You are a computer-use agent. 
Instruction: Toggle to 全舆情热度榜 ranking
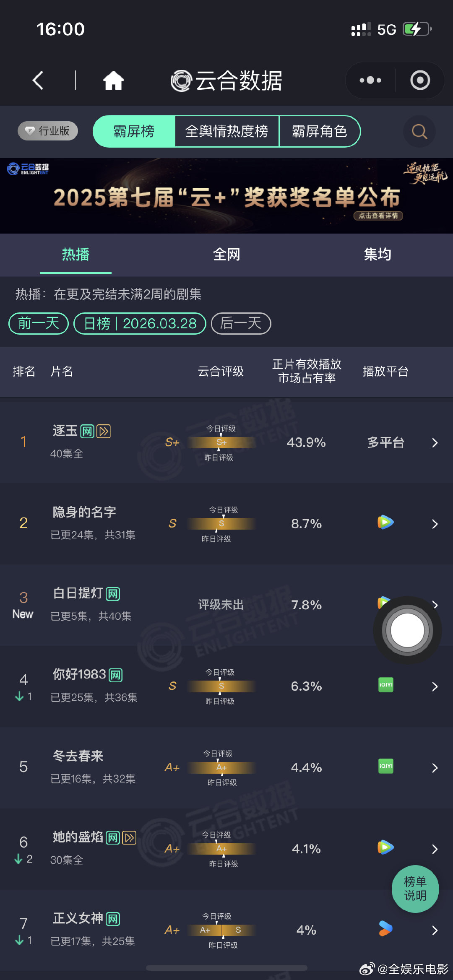pyautogui.click(x=227, y=131)
